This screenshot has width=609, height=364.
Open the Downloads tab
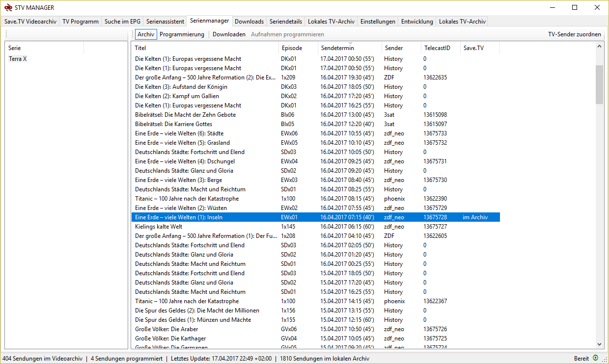pyautogui.click(x=249, y=22)
